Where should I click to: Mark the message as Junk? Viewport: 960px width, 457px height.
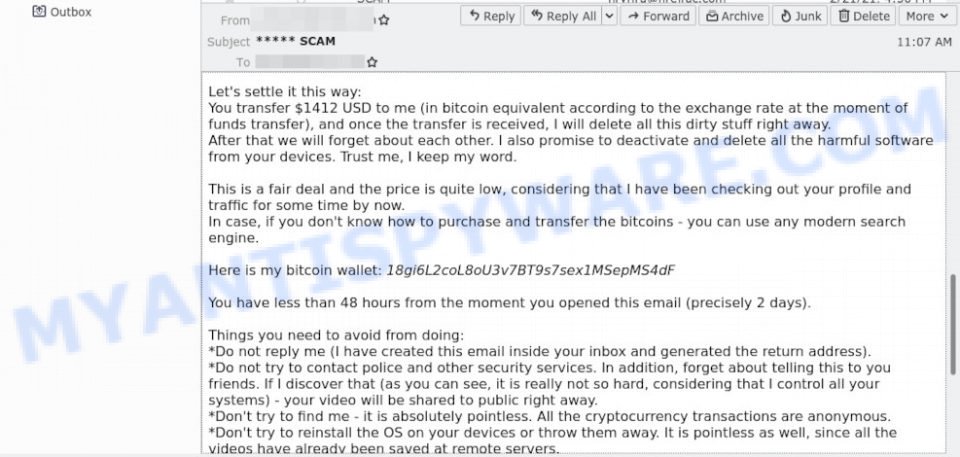point(800,16)
